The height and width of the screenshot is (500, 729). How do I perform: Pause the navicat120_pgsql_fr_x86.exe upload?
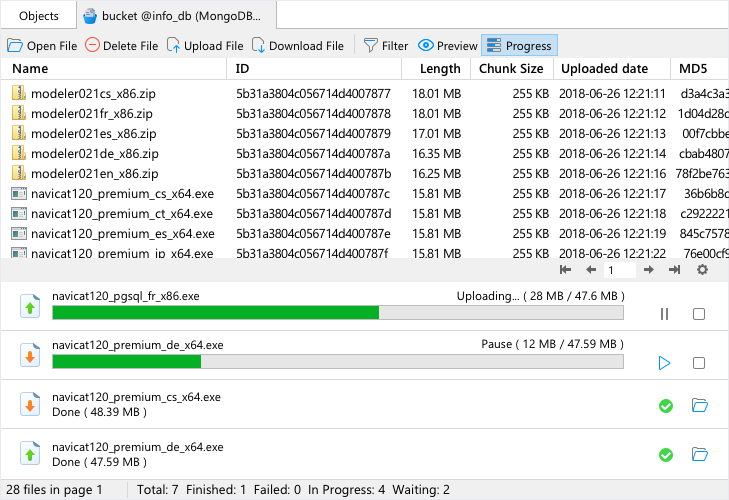664,314
